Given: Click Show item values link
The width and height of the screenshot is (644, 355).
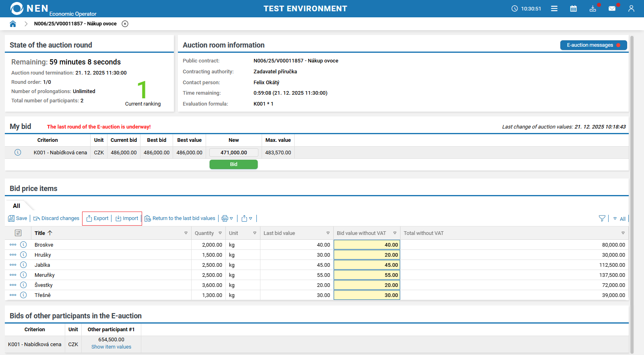Looking at the screenshot, I should click(x=111, y=347).
